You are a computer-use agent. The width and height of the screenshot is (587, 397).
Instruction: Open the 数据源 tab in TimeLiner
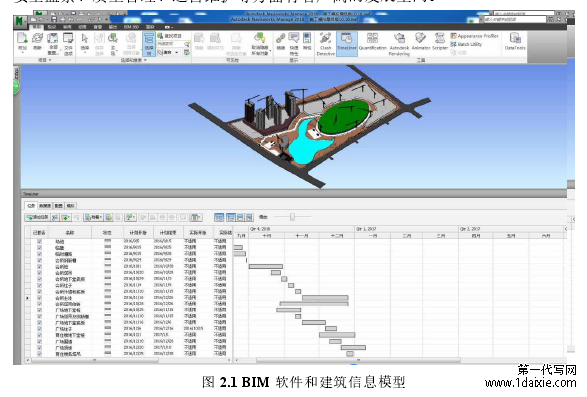[45, 206]
